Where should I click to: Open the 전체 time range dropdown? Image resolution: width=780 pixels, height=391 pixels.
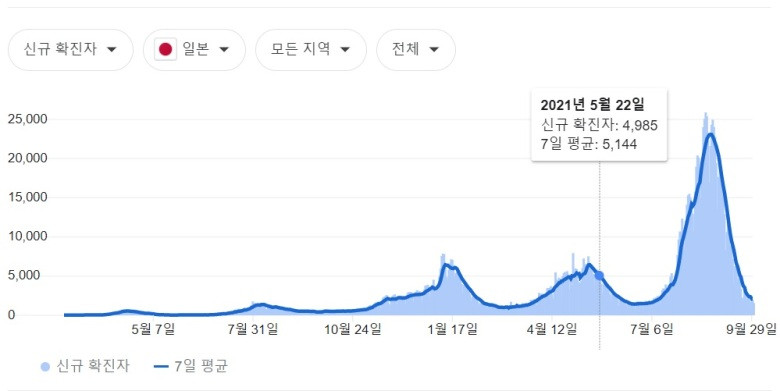tap(416, 49)
